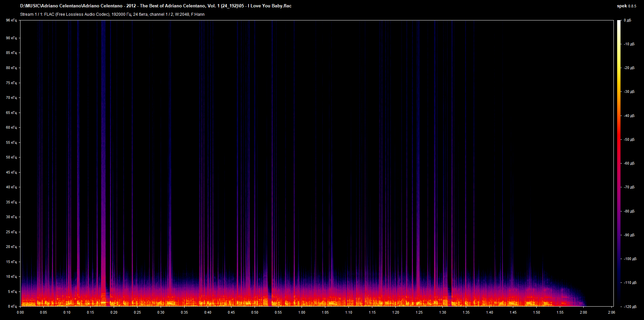Click the 0:55 time axis label

click(278, 312)
